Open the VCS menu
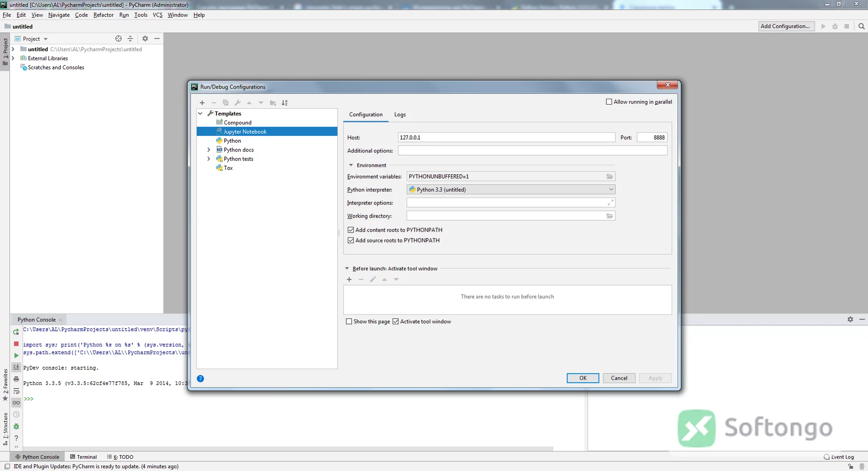This screenshot has height=471, width=868. (157, 15)
